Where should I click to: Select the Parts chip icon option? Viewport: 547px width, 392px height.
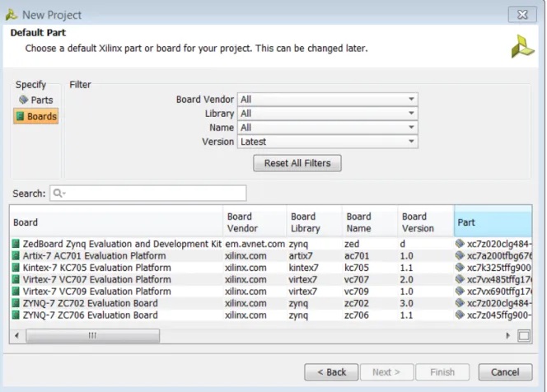click(x=23, y=100)
